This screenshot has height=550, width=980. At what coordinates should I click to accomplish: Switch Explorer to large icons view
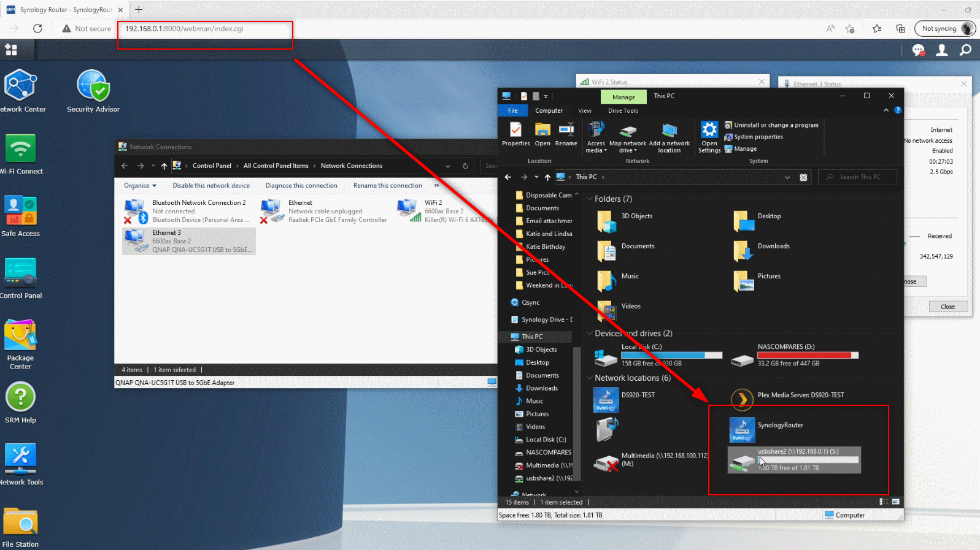point(895,502)
